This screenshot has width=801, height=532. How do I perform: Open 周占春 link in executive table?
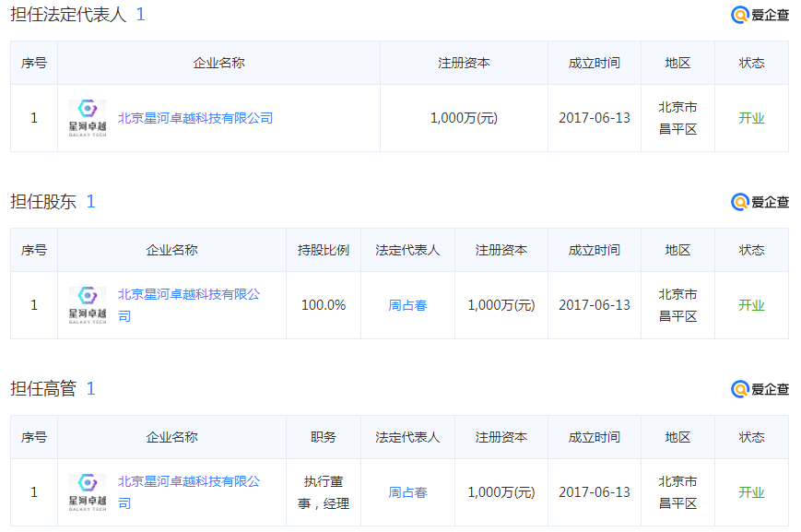tap(407, 492)
